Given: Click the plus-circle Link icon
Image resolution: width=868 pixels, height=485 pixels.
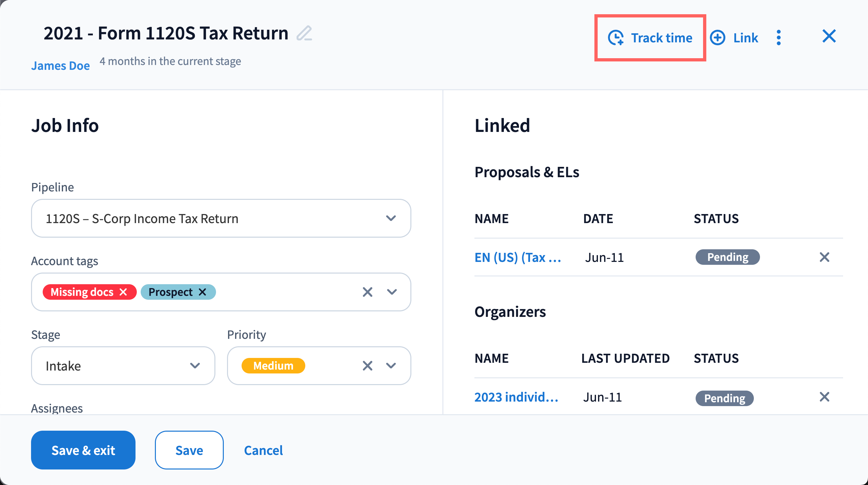Looking at the screenshot, I should [717, 38].
